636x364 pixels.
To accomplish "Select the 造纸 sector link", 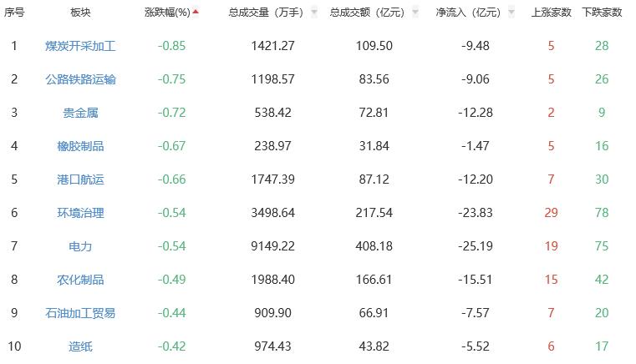I will click(80, 346).
